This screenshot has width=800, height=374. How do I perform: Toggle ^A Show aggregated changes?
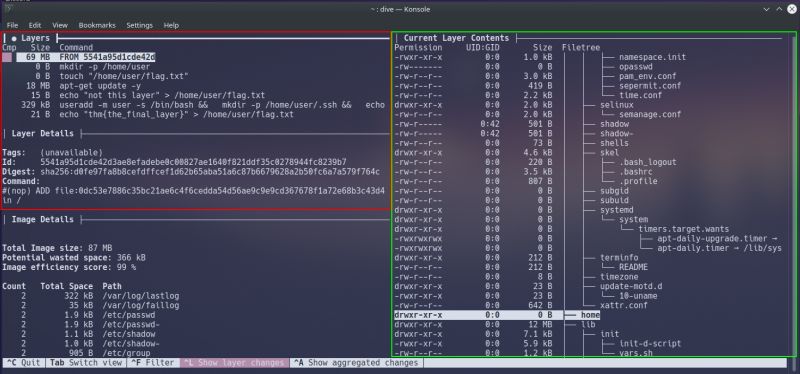(357, 363)
